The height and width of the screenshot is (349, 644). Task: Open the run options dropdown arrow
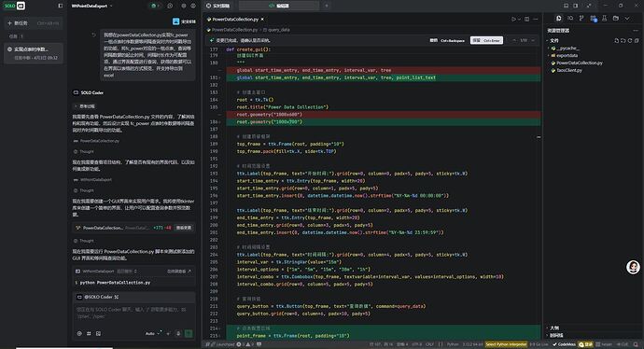pos(519,20)
